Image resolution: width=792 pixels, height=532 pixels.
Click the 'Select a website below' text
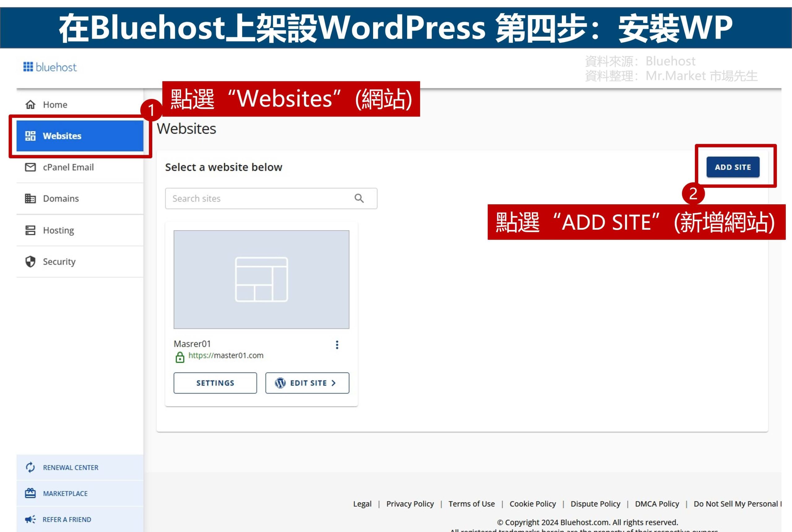click(224, 167)
